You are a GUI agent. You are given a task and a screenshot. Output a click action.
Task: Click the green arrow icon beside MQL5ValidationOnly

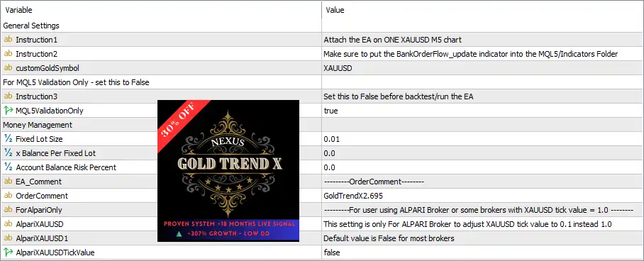[x=9, y=111]
